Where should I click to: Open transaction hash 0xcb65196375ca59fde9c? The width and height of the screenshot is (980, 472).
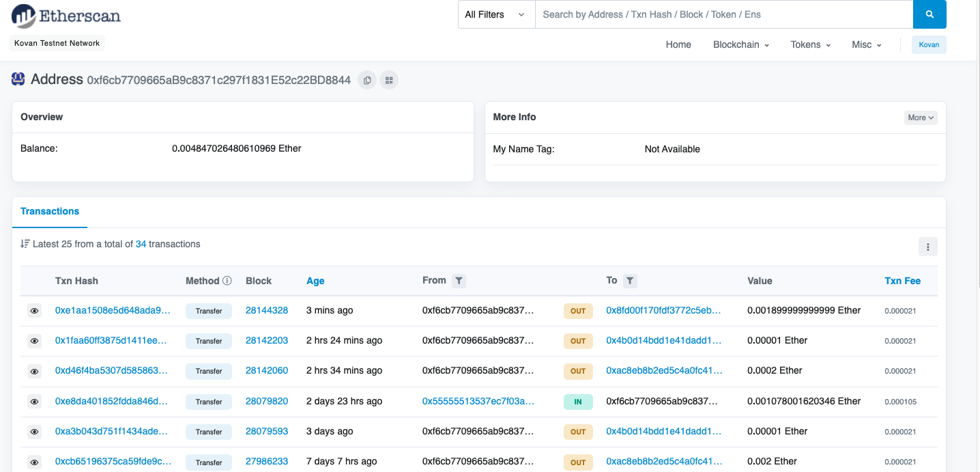(113, 461)
